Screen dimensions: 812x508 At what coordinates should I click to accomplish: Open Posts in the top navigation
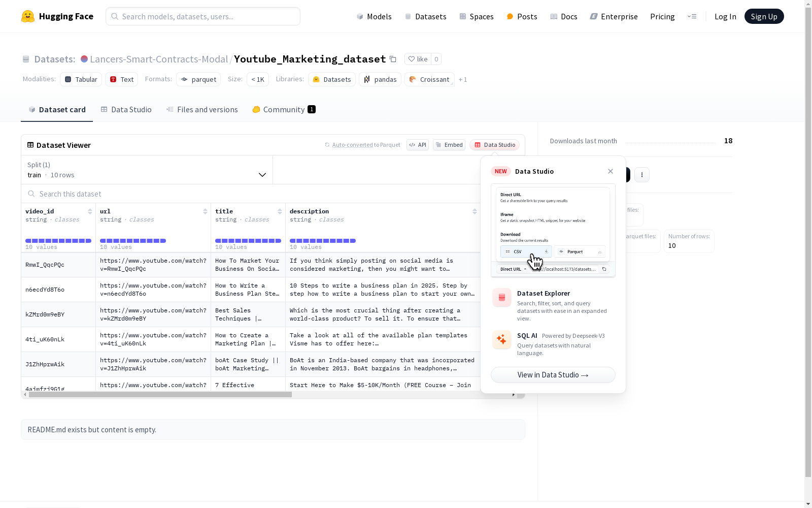[522, 16]
